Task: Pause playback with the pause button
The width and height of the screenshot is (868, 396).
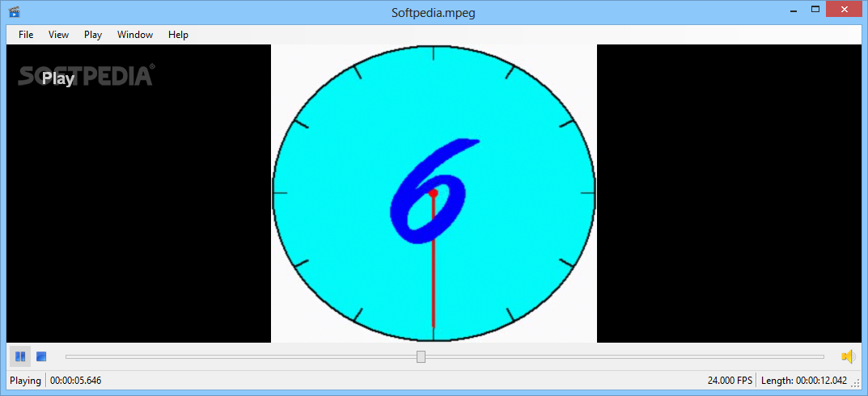Action: point(20,356)
